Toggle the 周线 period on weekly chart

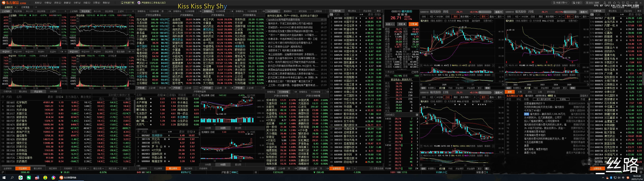click(x=455, y=16)
